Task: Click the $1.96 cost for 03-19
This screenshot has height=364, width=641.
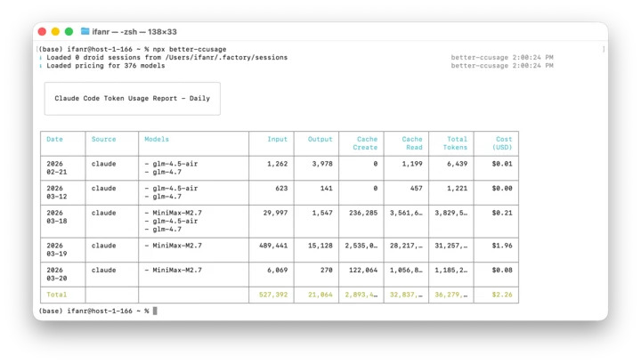Action: 502,246
